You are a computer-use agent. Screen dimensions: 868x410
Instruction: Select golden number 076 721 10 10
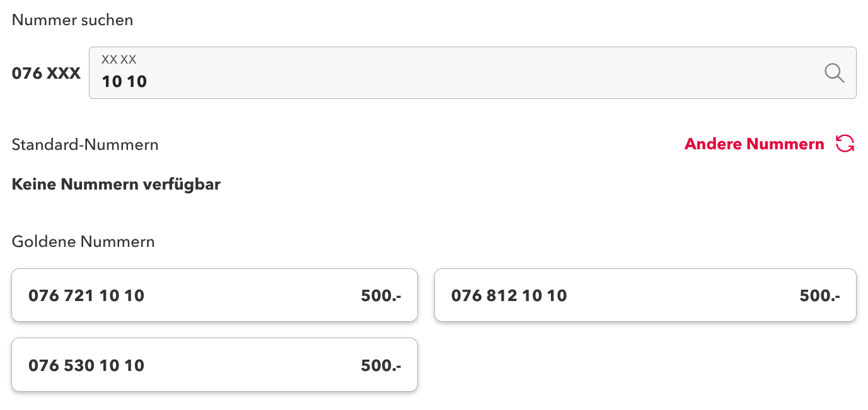pos(86,295)
